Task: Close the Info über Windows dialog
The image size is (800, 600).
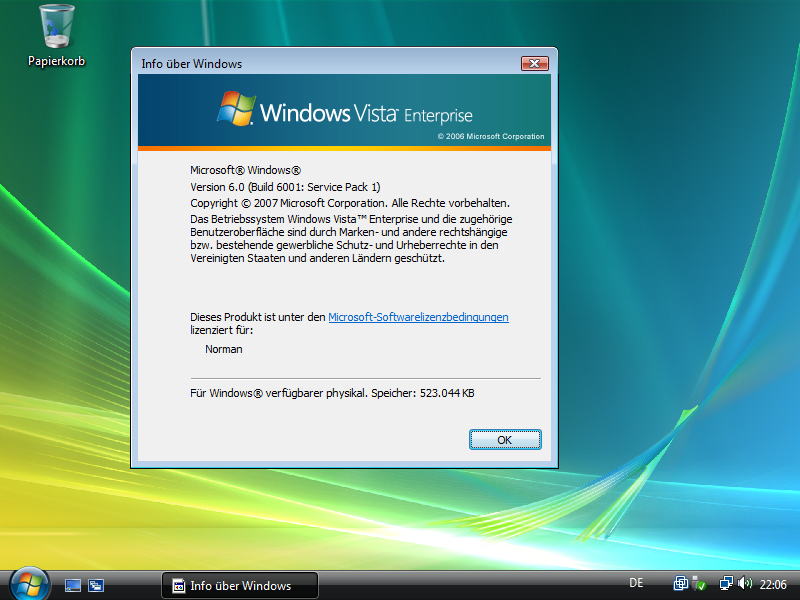Action: pyautogui.click(x=534, y=63)
